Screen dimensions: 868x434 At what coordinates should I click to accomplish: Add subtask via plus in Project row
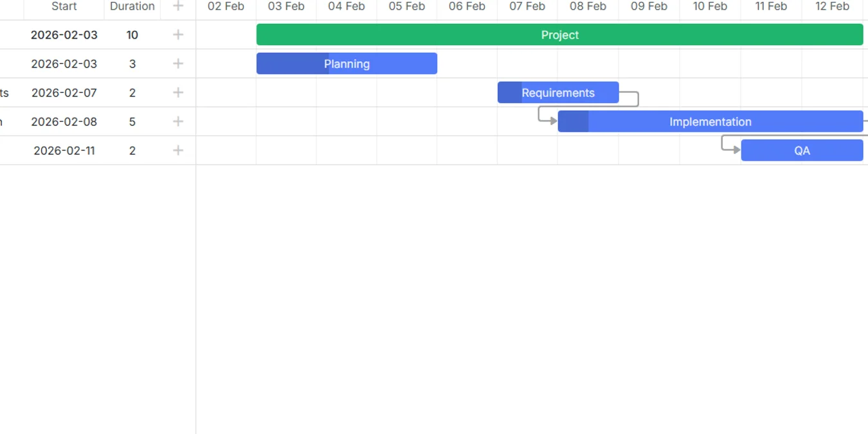pyautogui.click(x=178, y=35)
